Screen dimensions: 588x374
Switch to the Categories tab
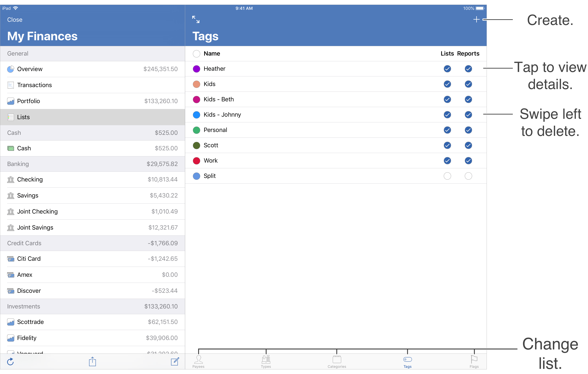(x=337, y=361)
